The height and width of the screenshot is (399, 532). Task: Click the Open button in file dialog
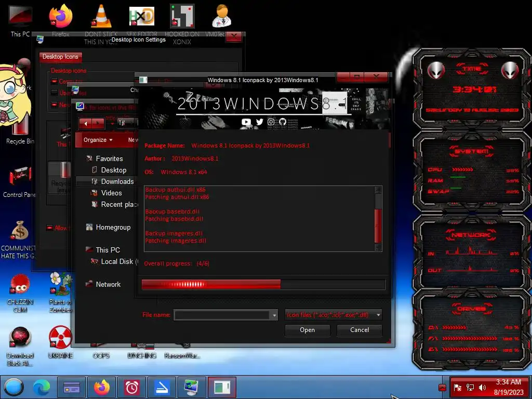pos(308,330)
